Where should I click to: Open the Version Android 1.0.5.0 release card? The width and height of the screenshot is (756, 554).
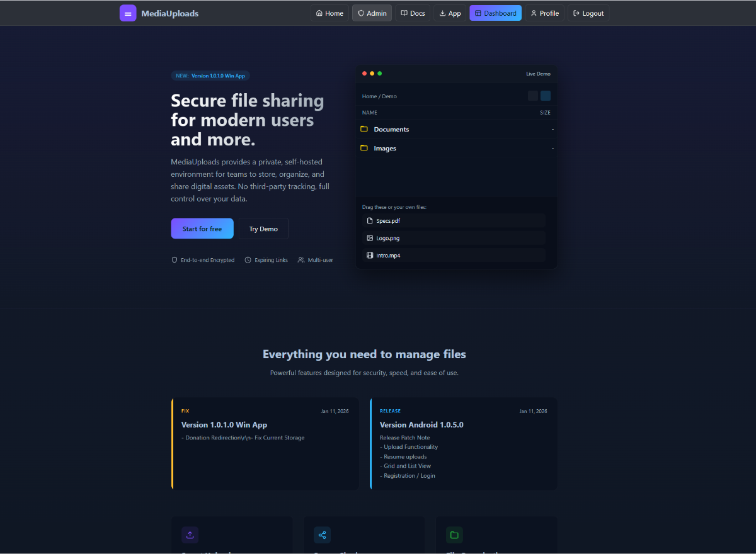tap(463, 444)
